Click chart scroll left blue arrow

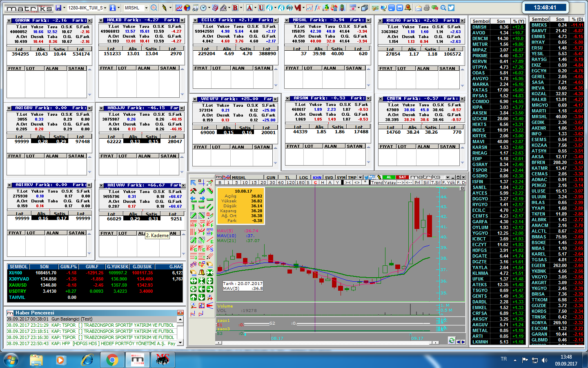coord(458,341)
